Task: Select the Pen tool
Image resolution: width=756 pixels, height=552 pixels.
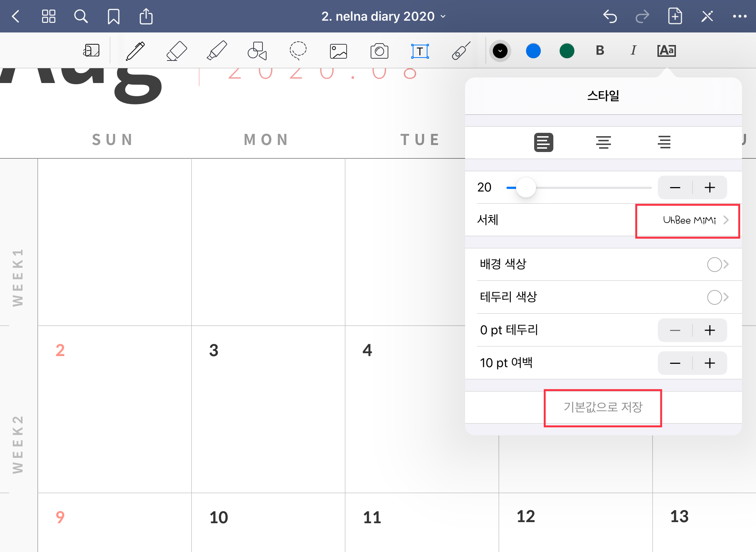Action: click(x=135, y=51)
